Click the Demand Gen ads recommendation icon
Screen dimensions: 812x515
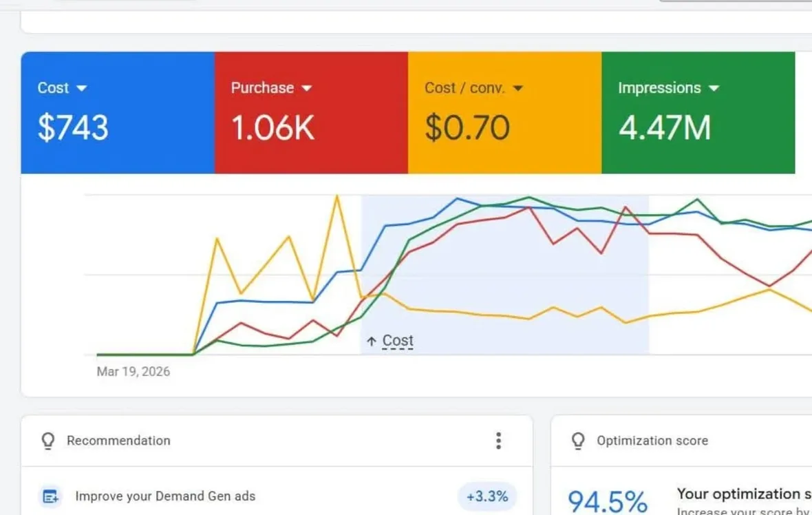pyautogui.click(x=50, y=496)
